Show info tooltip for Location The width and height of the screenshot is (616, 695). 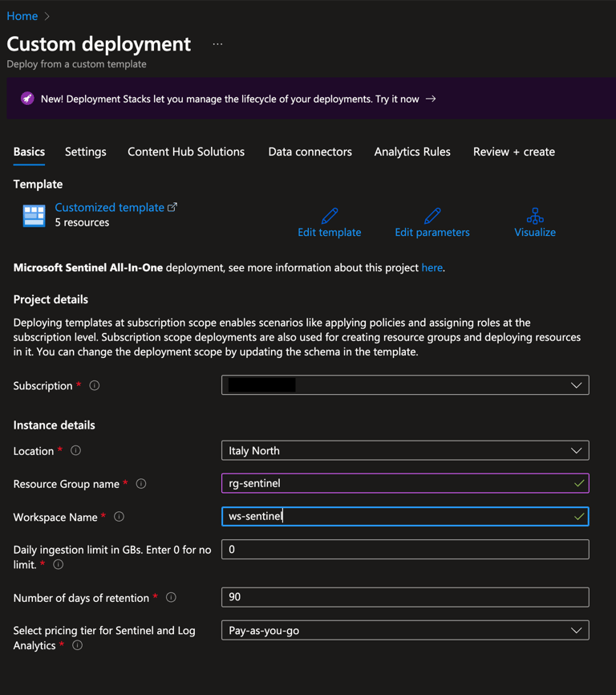pos(75,451)
